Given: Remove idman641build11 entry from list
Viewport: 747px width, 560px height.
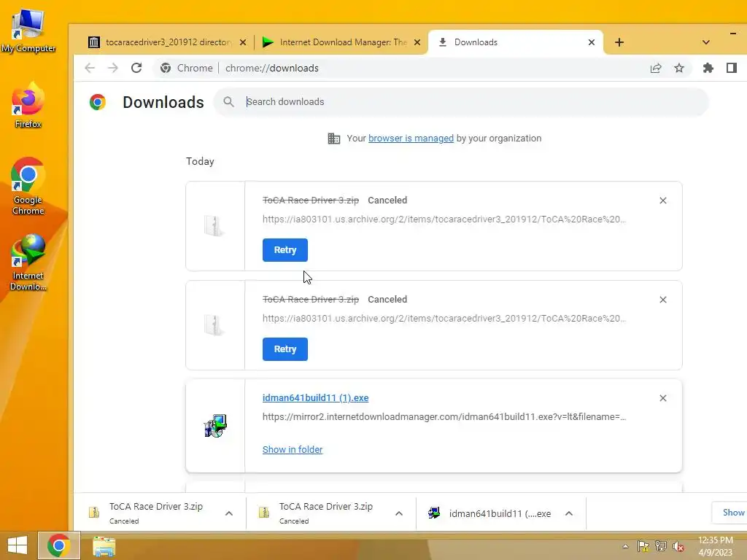Looking at the screenshot, I should pyautogui.click(x=662, y=398).
